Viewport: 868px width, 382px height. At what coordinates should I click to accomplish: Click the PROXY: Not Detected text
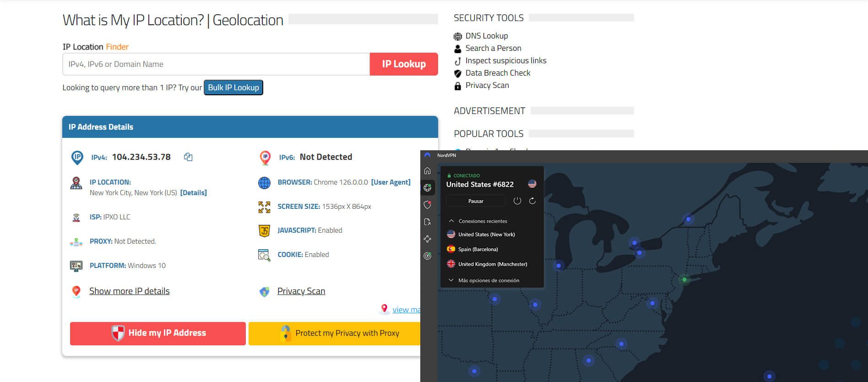click(123, 241)
